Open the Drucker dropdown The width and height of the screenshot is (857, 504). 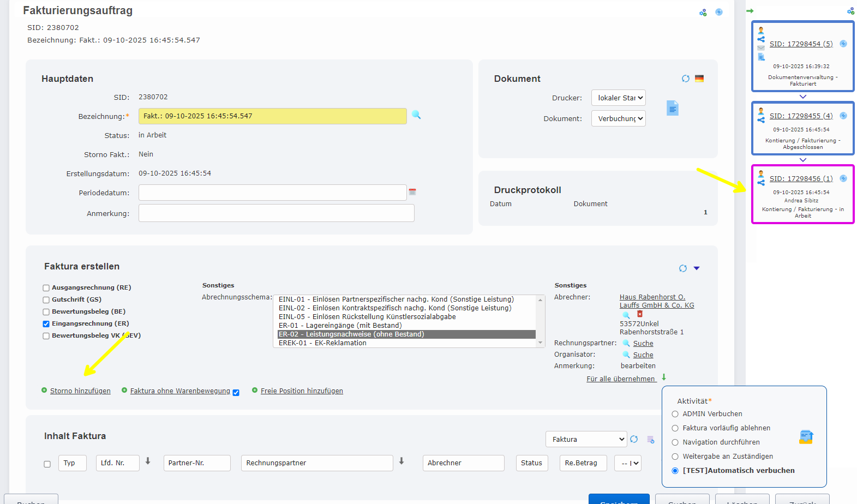(618, 98)
